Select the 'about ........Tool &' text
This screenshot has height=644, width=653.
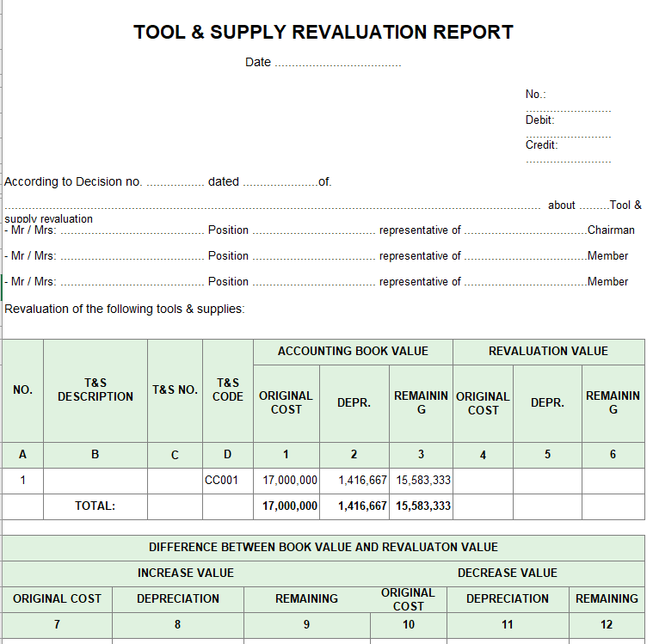[594, 205]
